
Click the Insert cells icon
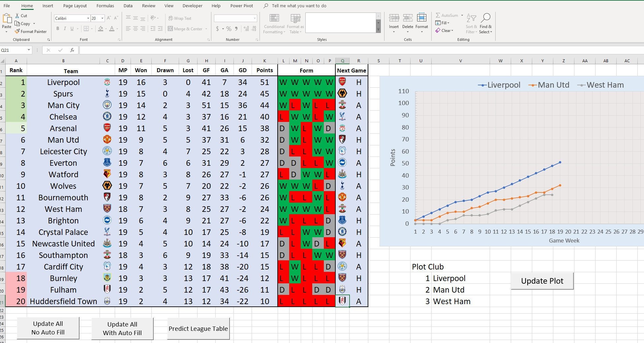pos(394,18)
